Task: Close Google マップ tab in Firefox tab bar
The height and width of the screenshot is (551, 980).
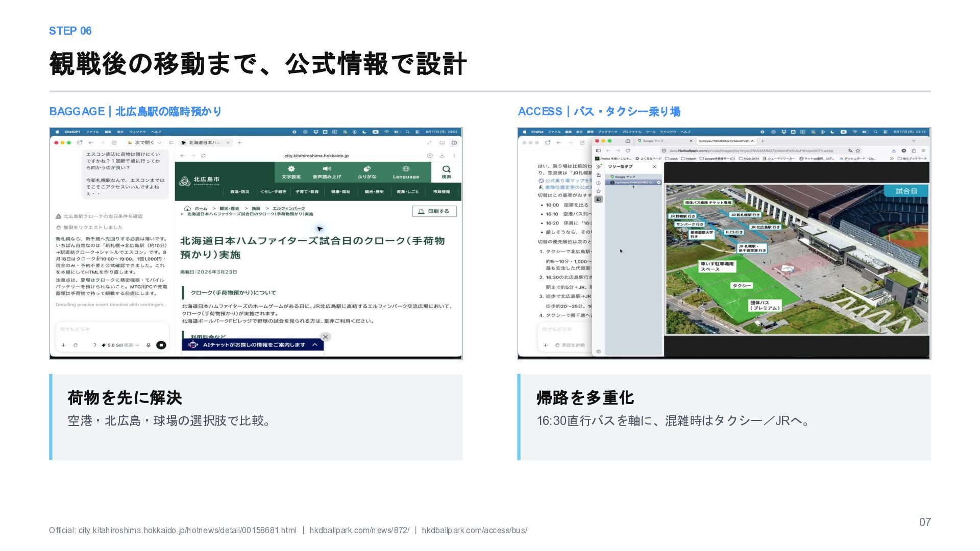Action: [x=691, y=141]
